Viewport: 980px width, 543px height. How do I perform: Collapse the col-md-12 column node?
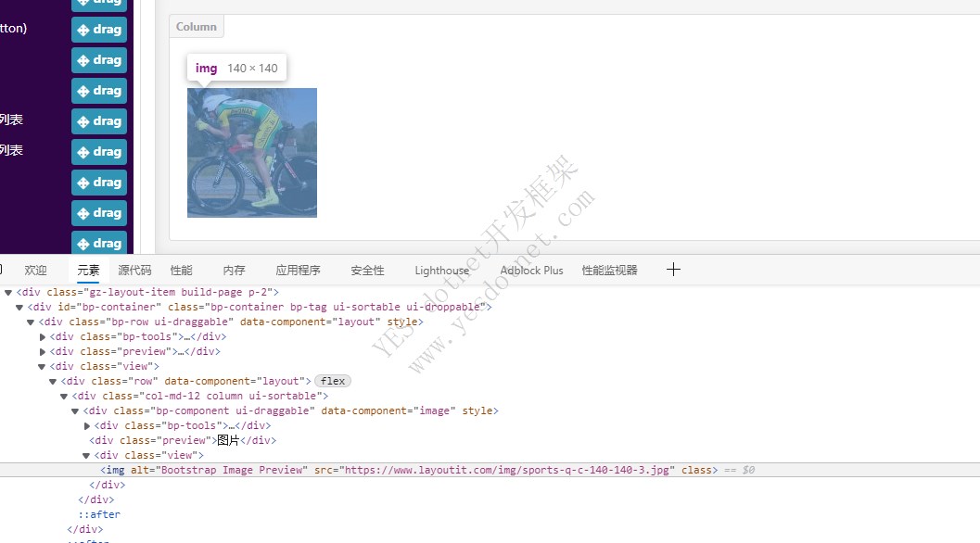coord(64,397)
